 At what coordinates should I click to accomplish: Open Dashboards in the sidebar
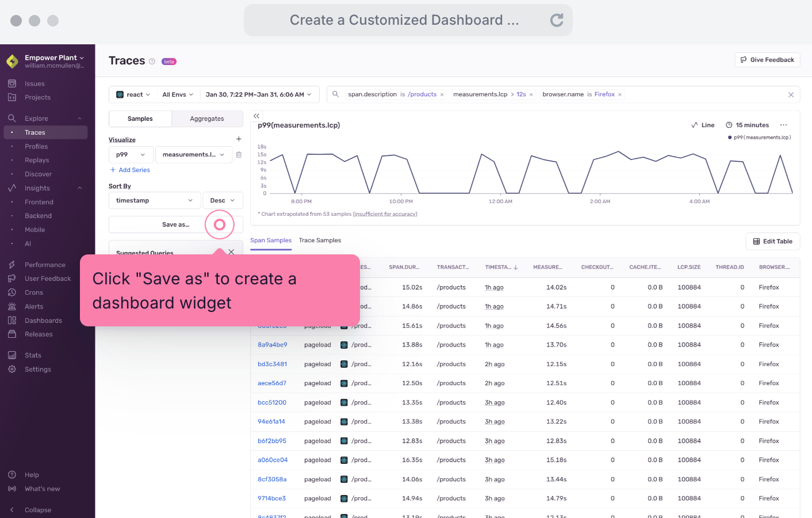click(43, 321)
